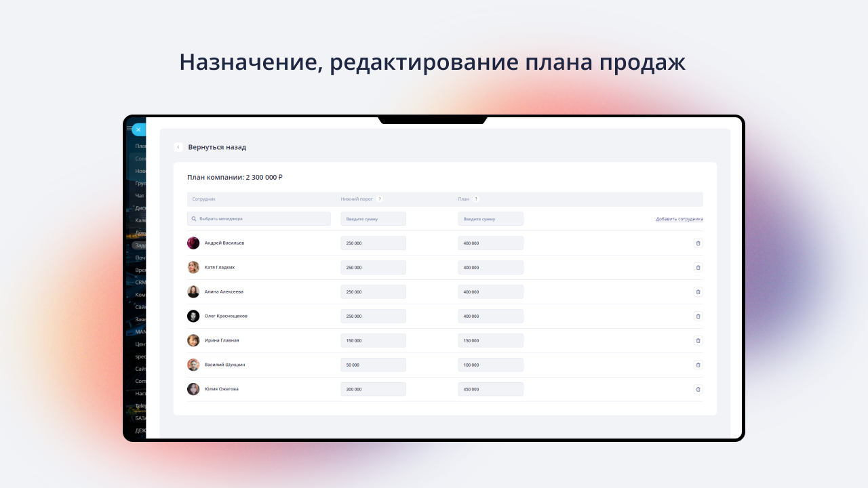Select the name Андрей Васильев
Screen dimensions: 868x488
(224, 243)
